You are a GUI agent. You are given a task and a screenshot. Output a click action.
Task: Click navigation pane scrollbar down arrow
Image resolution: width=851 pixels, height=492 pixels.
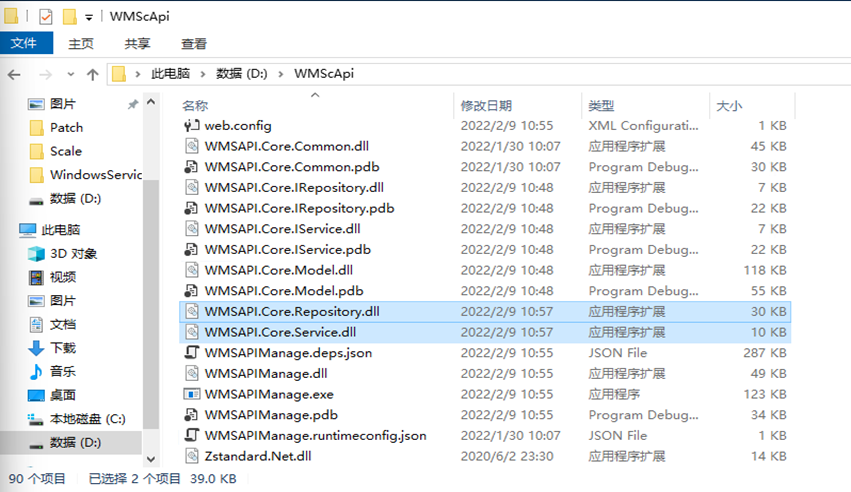[151, 459]
